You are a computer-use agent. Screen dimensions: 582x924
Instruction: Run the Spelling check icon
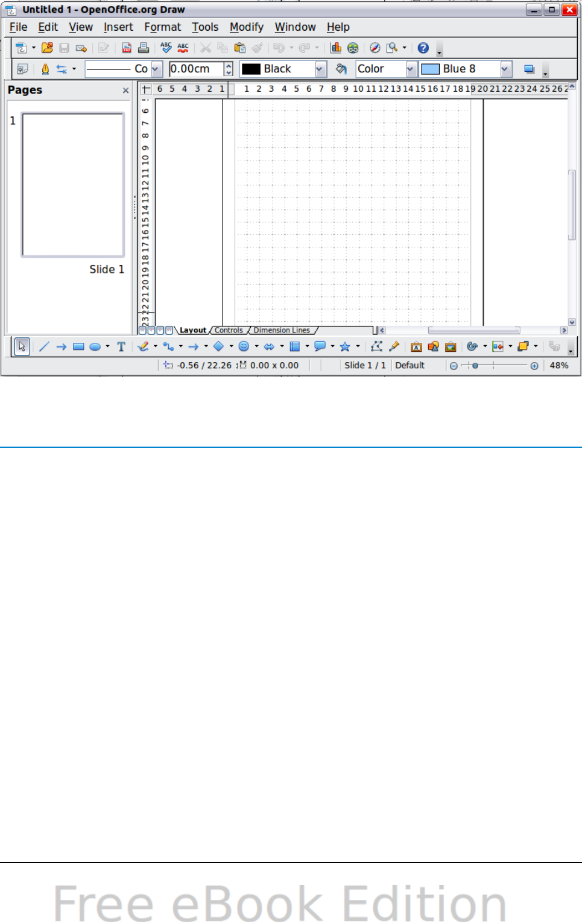pos(166,48)
